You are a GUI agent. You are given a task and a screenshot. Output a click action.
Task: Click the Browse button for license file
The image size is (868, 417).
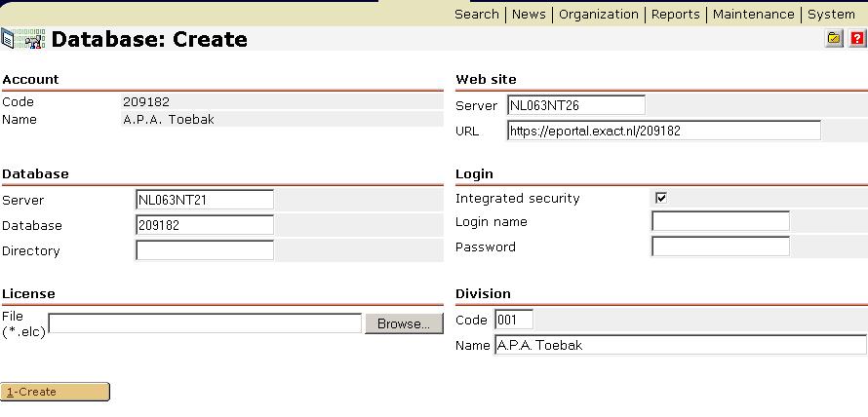pos(403,323)
